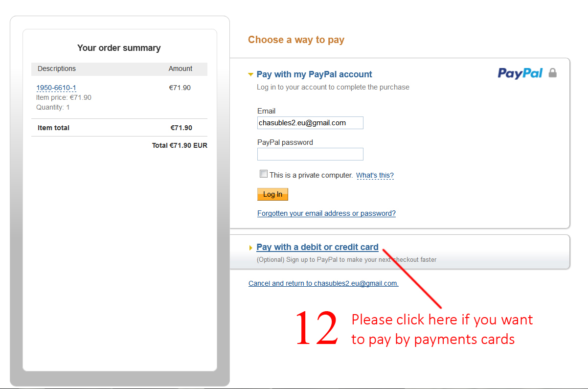Click the Your order summary title

(119, 48)
